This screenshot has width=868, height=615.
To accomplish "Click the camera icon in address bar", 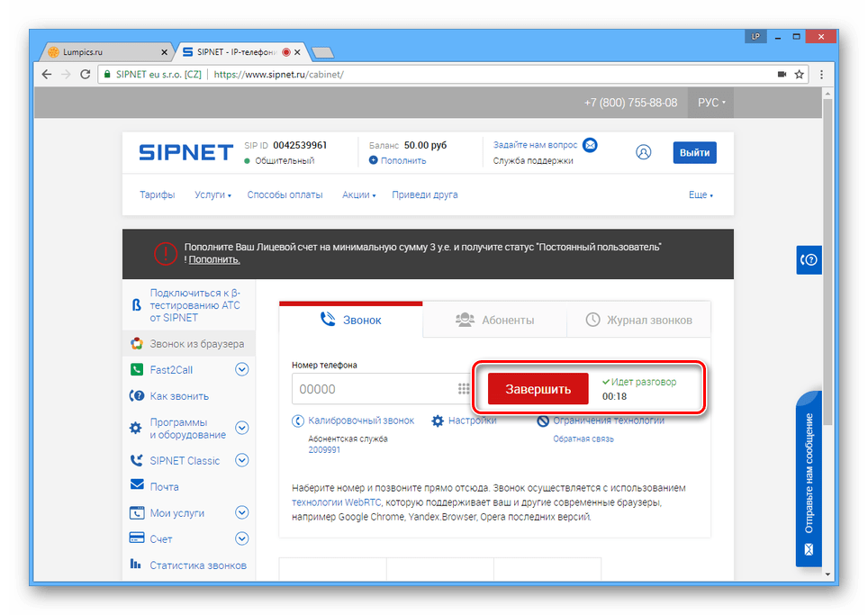I will [782, 74].
